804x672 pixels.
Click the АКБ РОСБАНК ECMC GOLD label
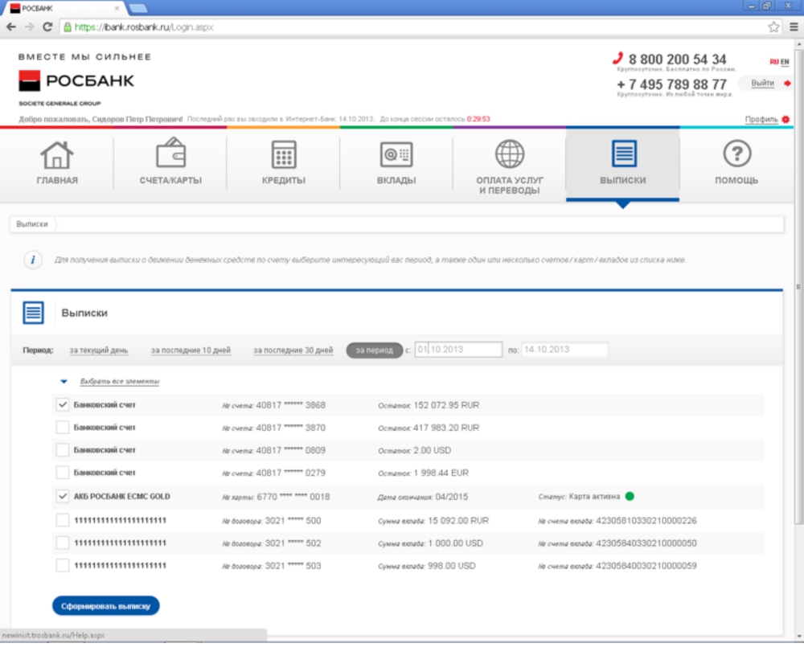click(x=122, y=496)
